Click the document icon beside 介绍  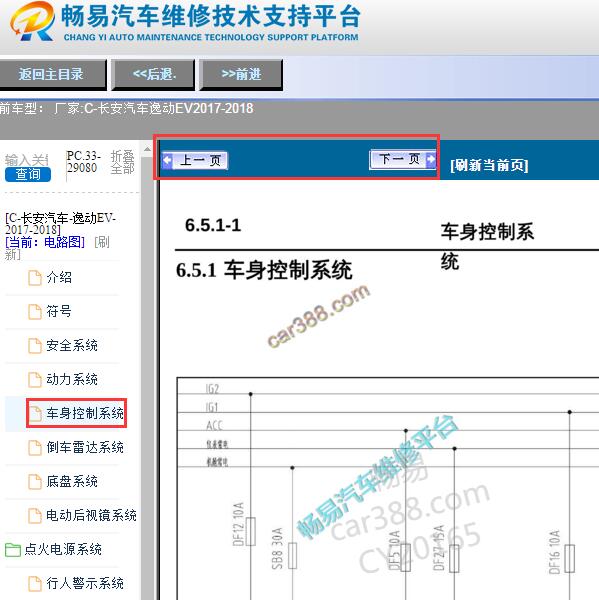(x=35, y=278)
